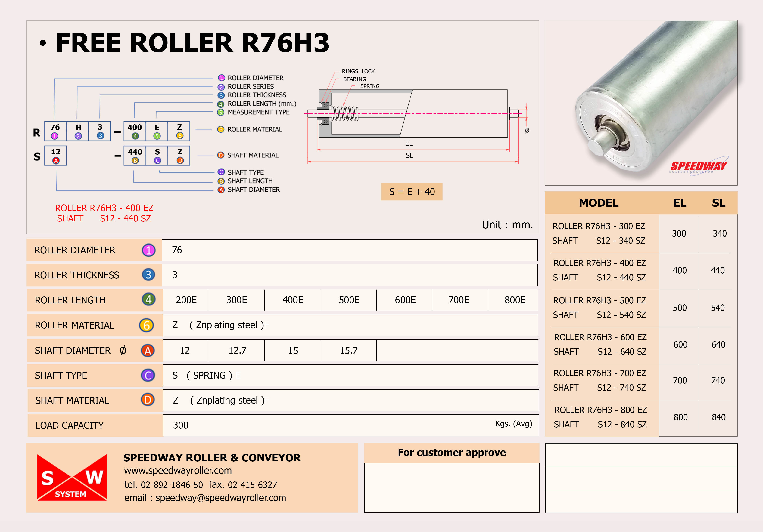Image resolution: width=763 pixels, height=532 pixels.
Task: Select the 300E roller length cell
Action: tap(237, 300)
